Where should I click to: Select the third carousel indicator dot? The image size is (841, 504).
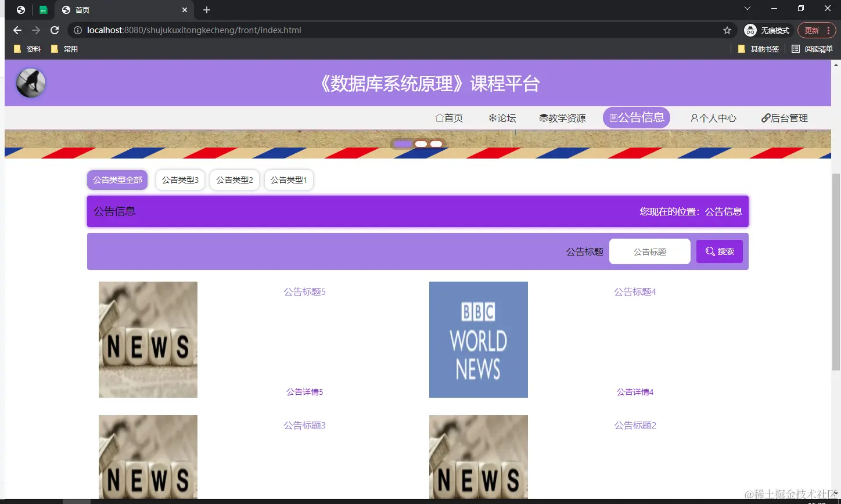click(436, 144)
